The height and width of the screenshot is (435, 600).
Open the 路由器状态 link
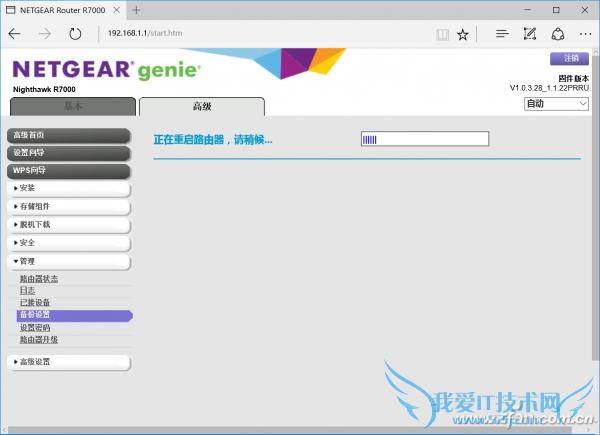pyautogui.click(x=39, y=279)
